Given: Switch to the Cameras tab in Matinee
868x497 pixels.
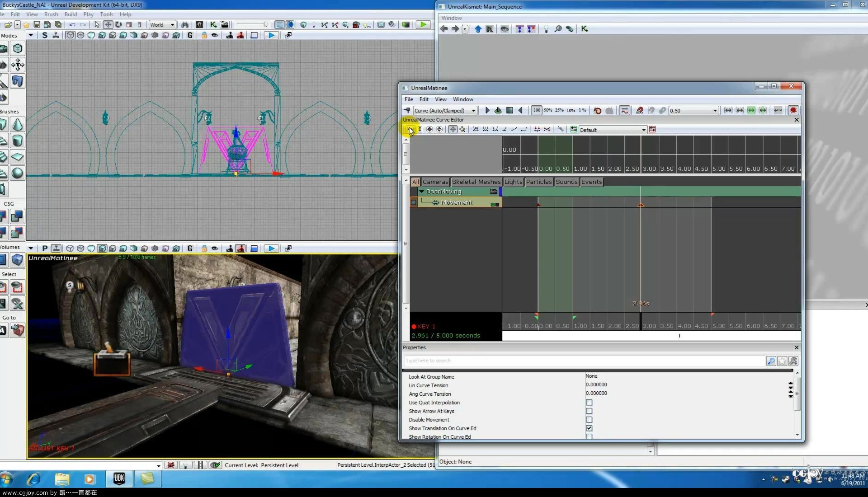Looking at the screenshot, I should click(434, 182).
